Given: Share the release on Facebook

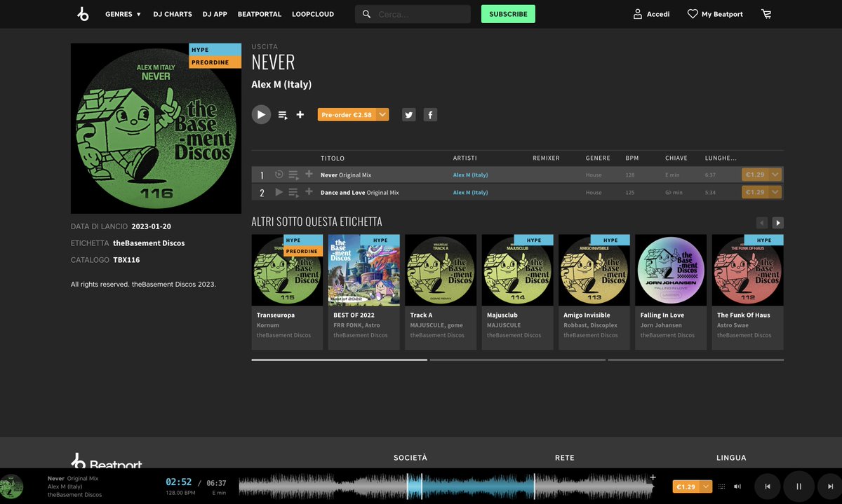Looking at the screenshot, I should click(x=430, y=114).
